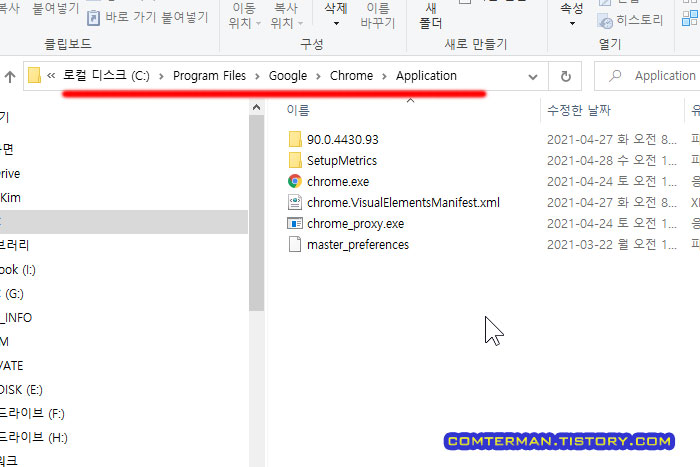700x467 pixels.
Task: Open the address bar history dropdown
Action: coord(533,76)
